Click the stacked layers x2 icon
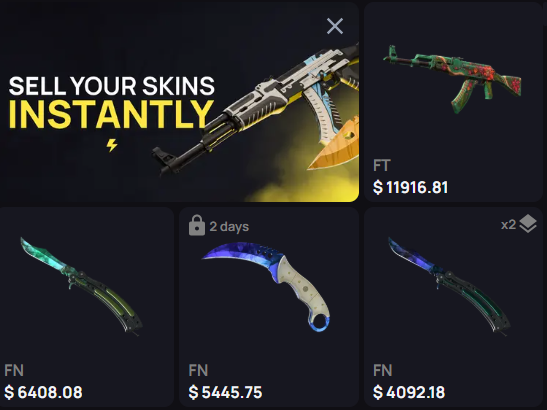Screen dimensions: 547x410 point(527,224)
